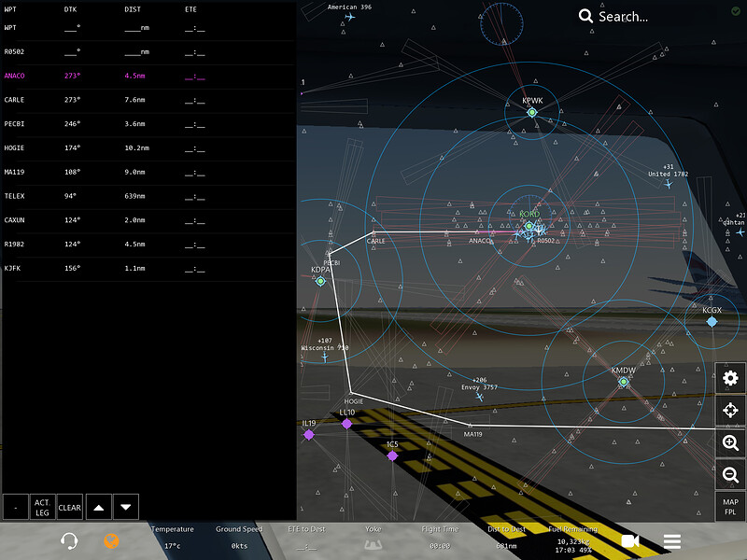Switch camera view with camera icon
The height and width of the screenshot is (560, 747).
tap(629, 541)
